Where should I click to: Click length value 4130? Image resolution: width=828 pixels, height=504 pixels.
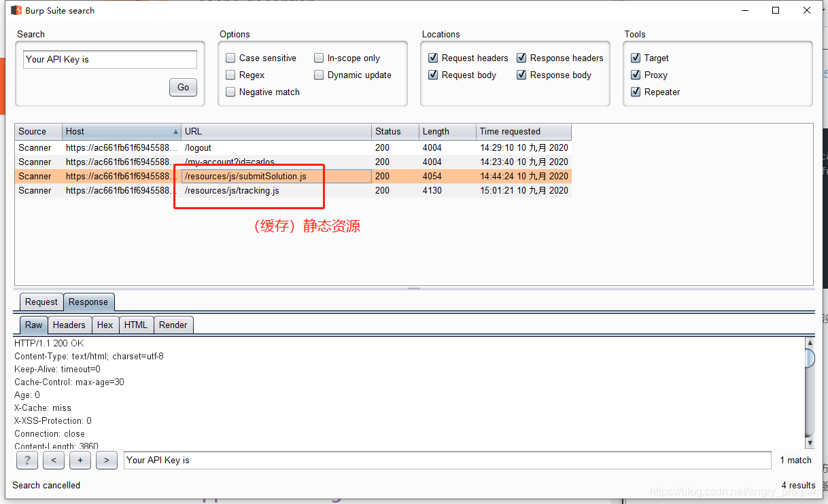click(x=432, y=190)
